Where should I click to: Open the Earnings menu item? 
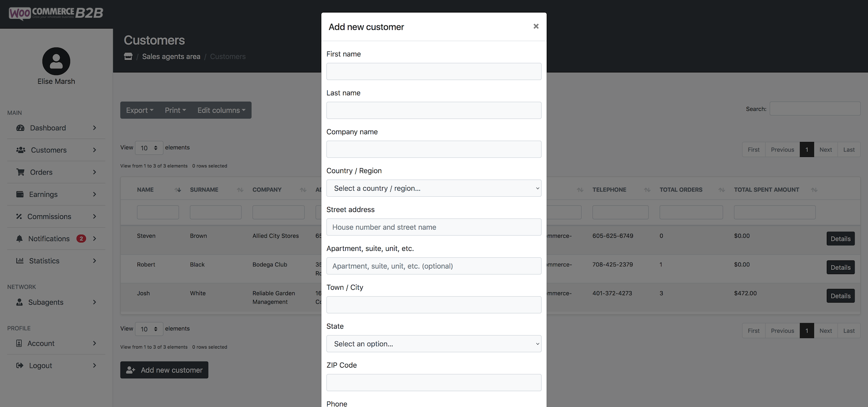[x=43, y=194]
